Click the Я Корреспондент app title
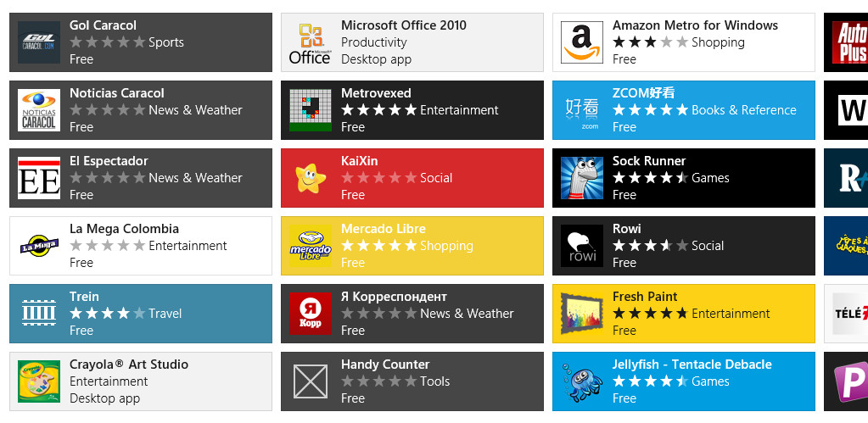The width and height of the screenshot is (868, 423). 394,297
